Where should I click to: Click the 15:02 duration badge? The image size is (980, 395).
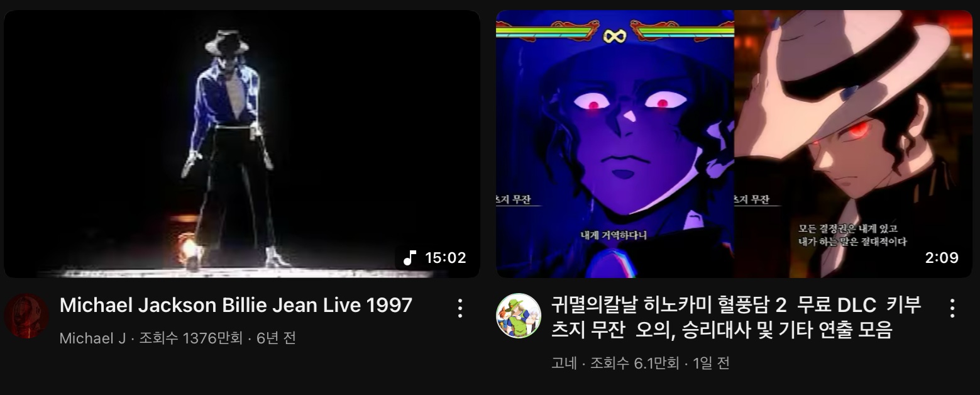tap(434, 258)
